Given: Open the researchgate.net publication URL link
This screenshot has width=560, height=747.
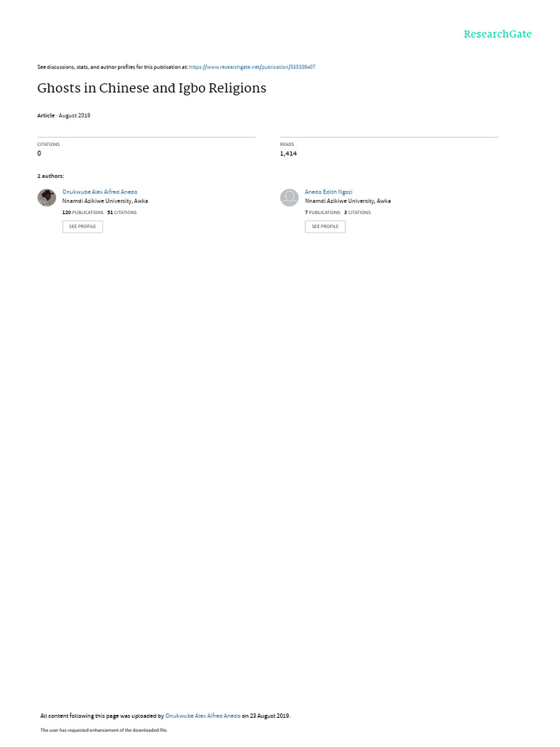Looking at the screenshot, I should point(252,67).
